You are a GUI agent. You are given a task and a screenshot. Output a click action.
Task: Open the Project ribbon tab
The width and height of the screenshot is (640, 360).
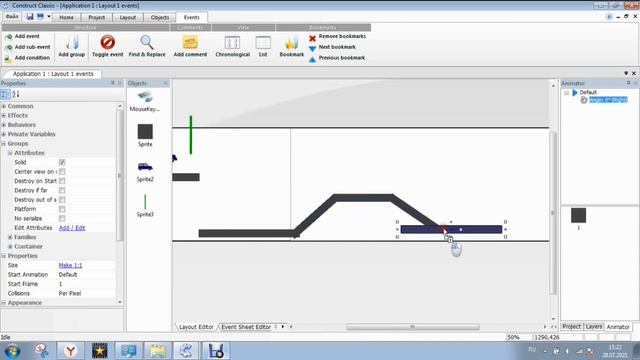click(97, 18)
